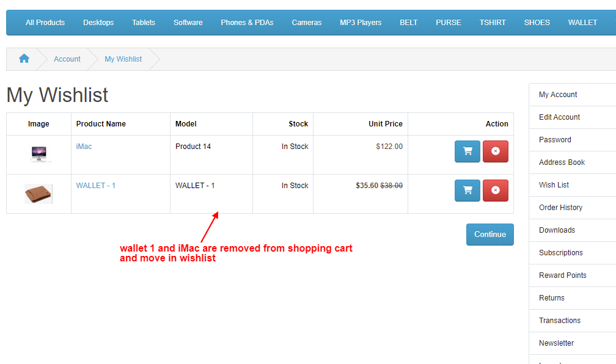Viewport: 616px width, 364px height.
Task: Open Downloads in sidebar
Action: pyautogui.click(x=573, y=230)
